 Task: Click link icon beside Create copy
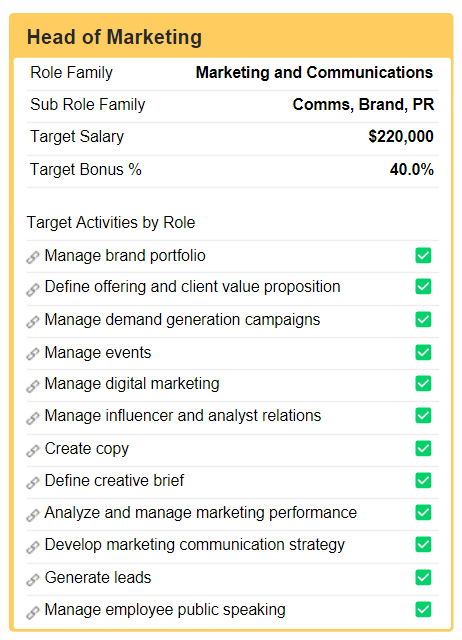33,450
